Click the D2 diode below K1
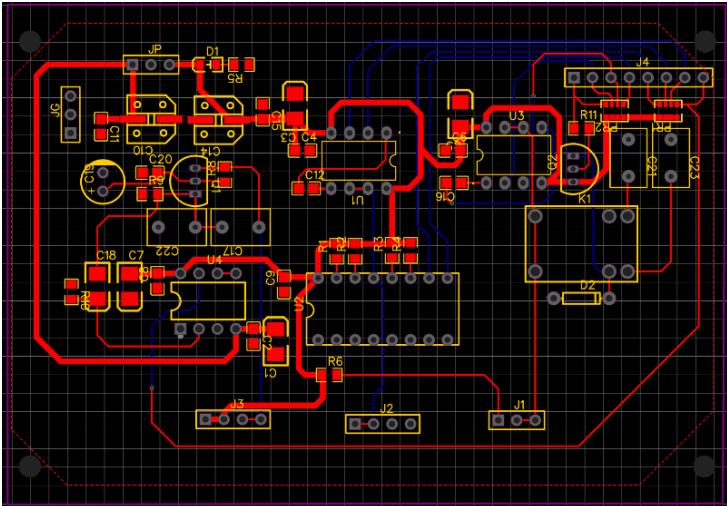Screen dimensions: 727x506 coord(582,298)
